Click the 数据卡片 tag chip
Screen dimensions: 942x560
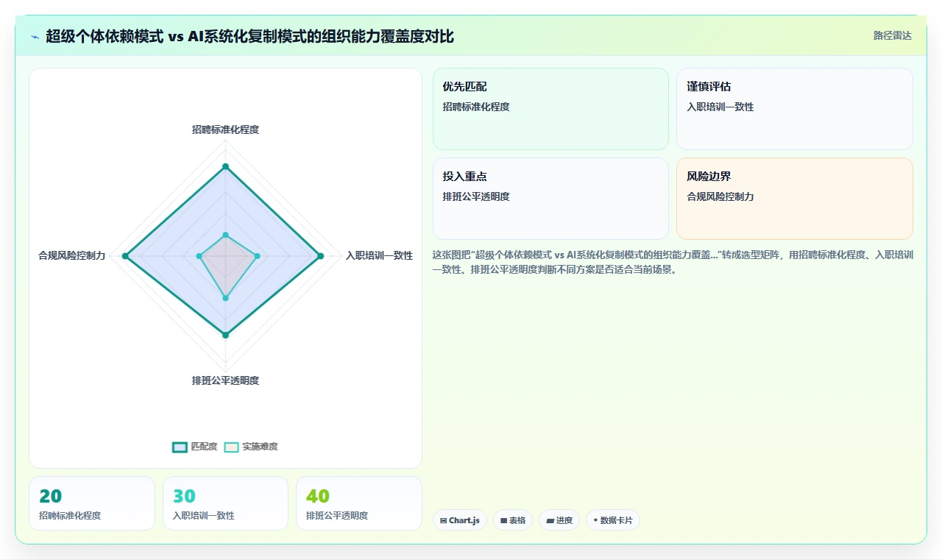pos(613,520)
